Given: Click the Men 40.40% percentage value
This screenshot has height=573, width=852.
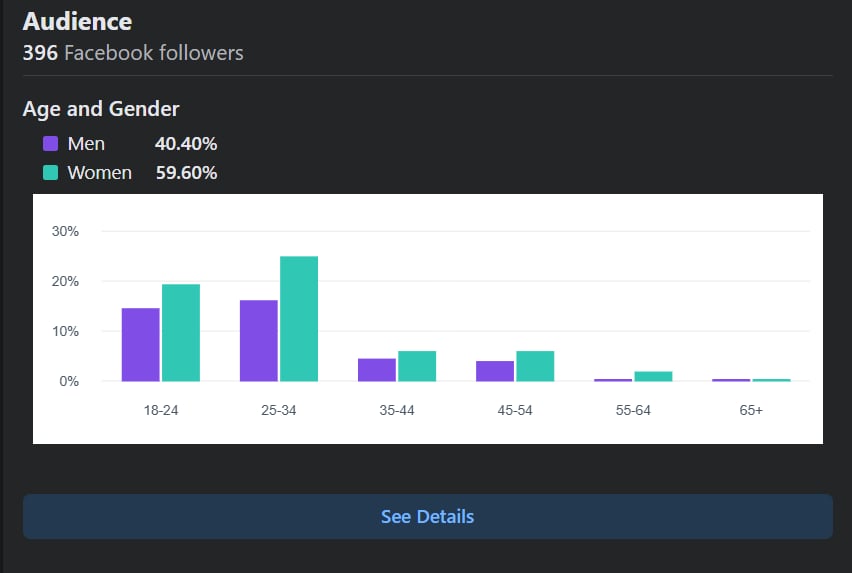Looking at the screenshot, I should point(186,144).
